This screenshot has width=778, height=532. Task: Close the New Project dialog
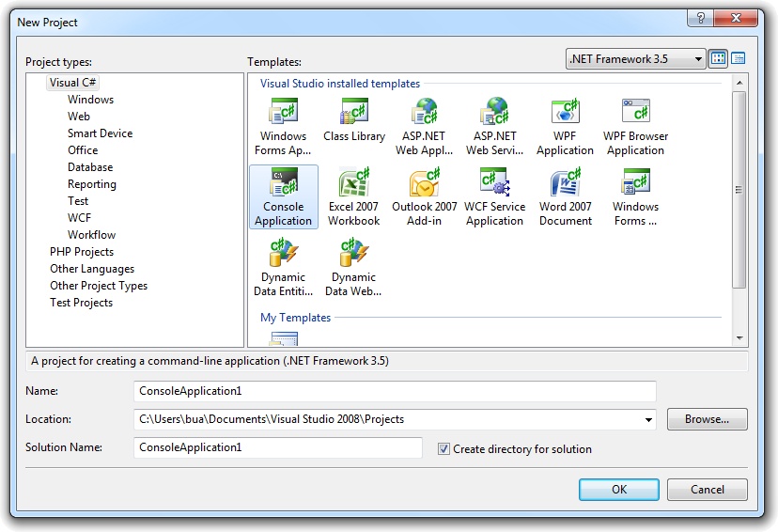pos(736,19)
